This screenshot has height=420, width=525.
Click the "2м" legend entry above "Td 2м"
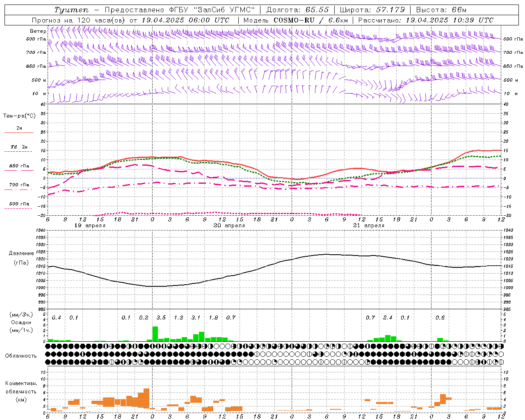click(x=19, y=128)
